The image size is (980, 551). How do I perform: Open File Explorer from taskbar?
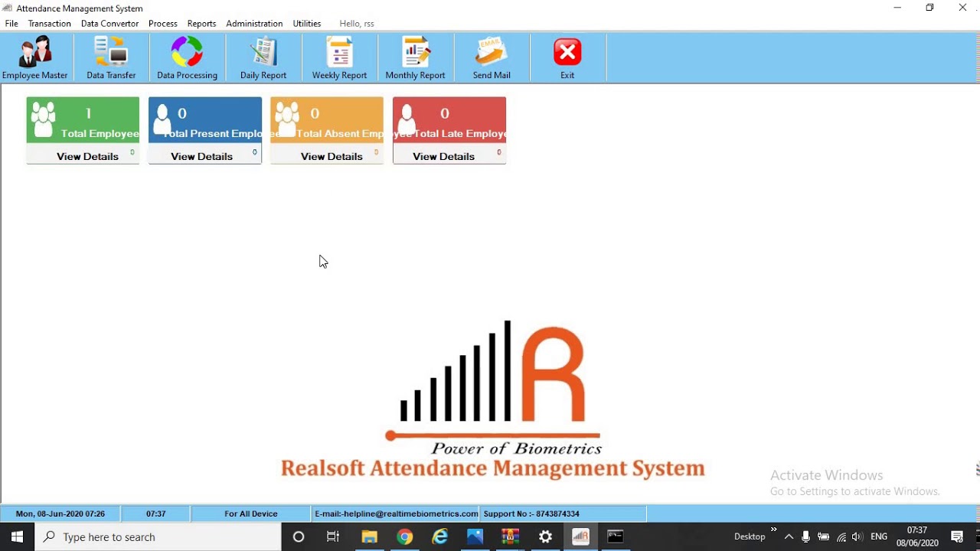[369, 537]
